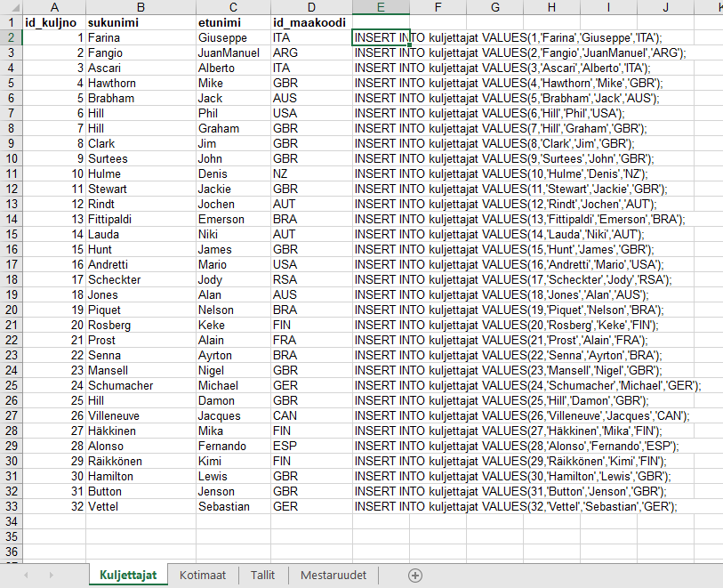Click the column B header
This screenshot has height=588, width=723.
click(141, 7)
